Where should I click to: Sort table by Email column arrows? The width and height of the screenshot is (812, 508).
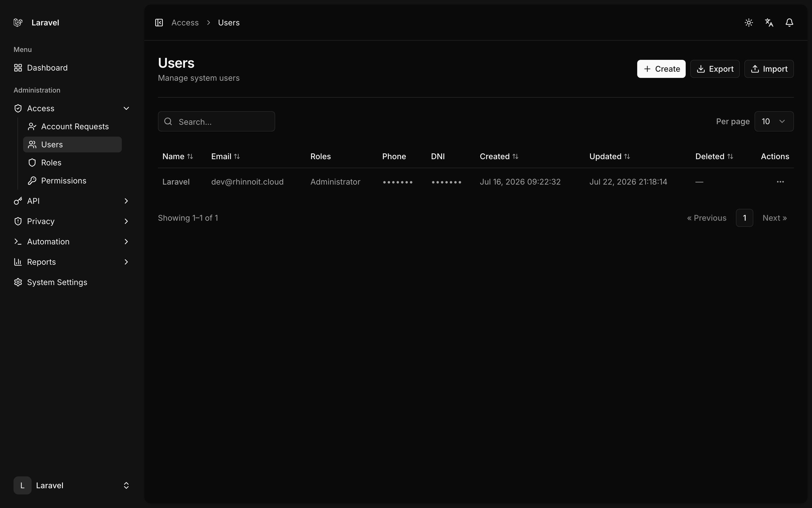(x=237, y=156)
